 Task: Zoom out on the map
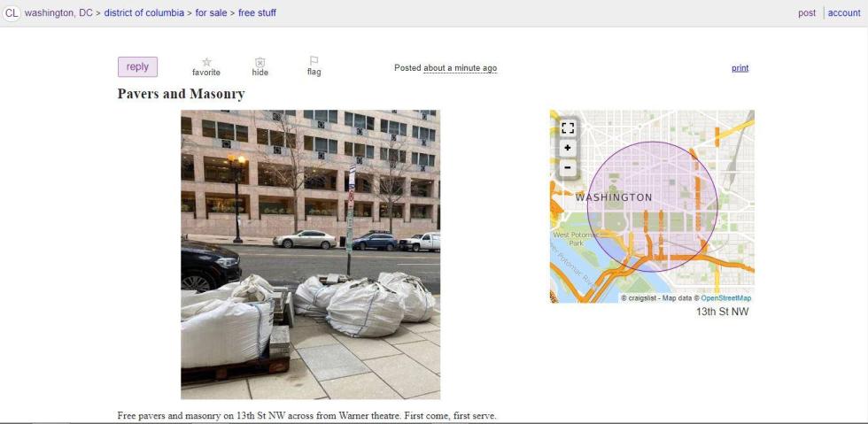[x=568, y=167]
